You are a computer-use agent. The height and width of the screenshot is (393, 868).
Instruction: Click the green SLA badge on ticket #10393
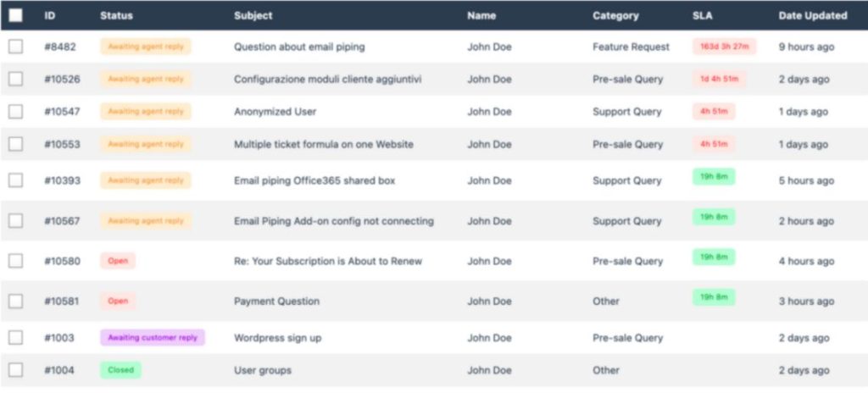(714, 176)
